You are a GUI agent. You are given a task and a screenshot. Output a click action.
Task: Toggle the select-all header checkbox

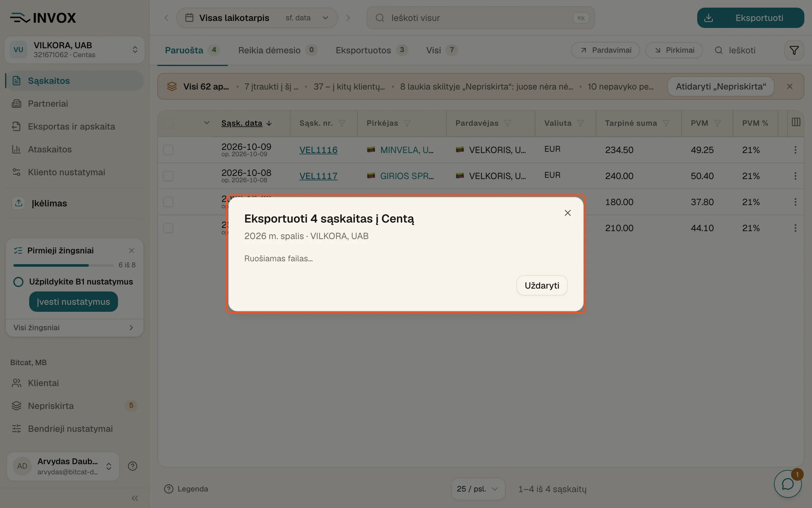168,123
